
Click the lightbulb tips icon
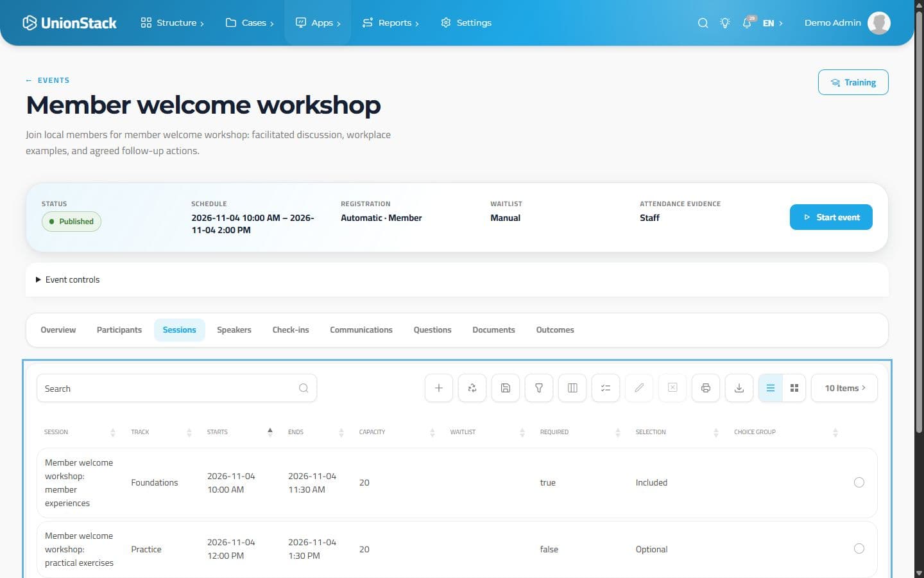[x=725, y=23]
